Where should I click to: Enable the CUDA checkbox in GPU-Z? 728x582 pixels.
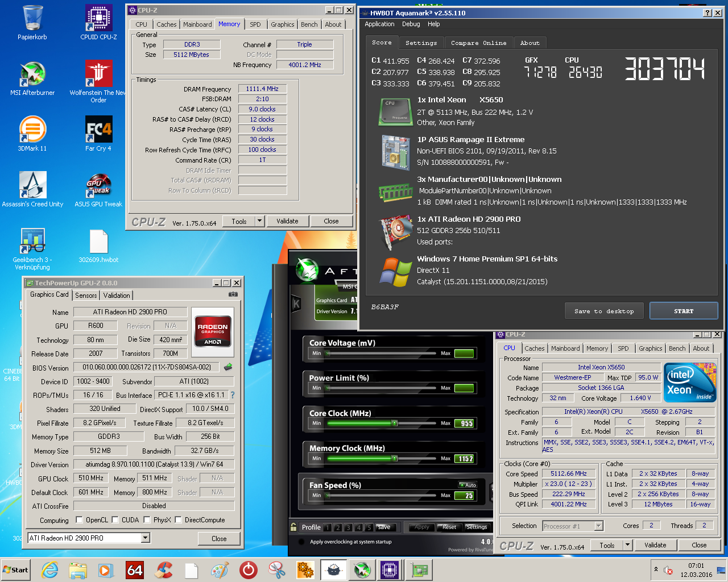tap(115, 519)
